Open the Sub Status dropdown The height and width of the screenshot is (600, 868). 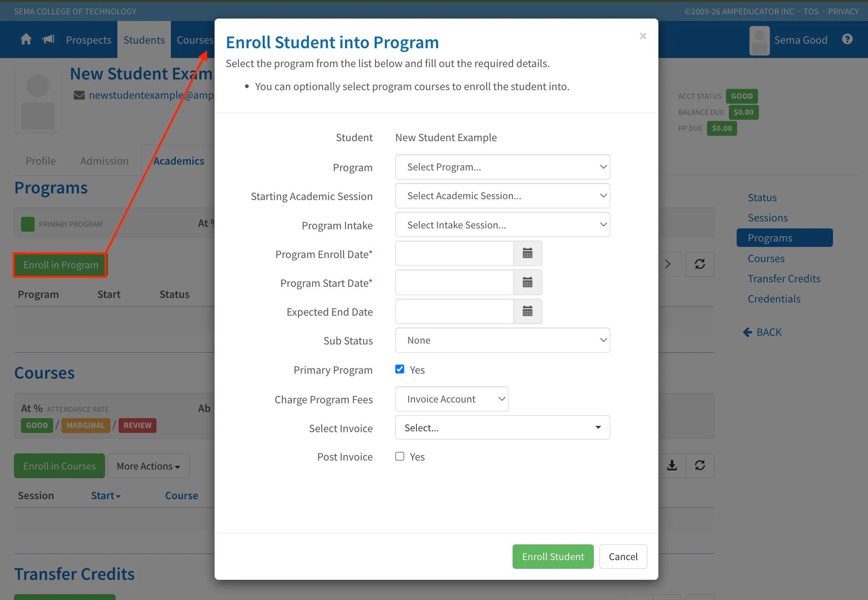click(502, 340)
